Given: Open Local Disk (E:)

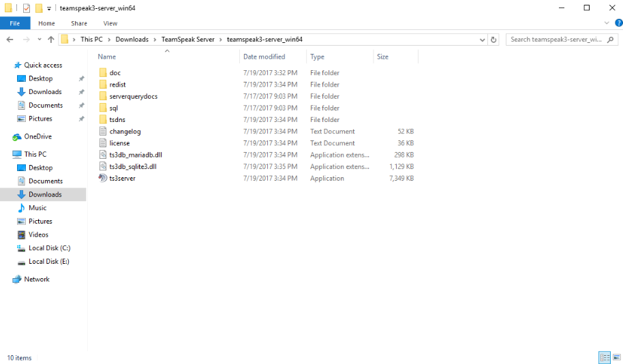Looking at the screenshot, I should click(x=48, y=262).
